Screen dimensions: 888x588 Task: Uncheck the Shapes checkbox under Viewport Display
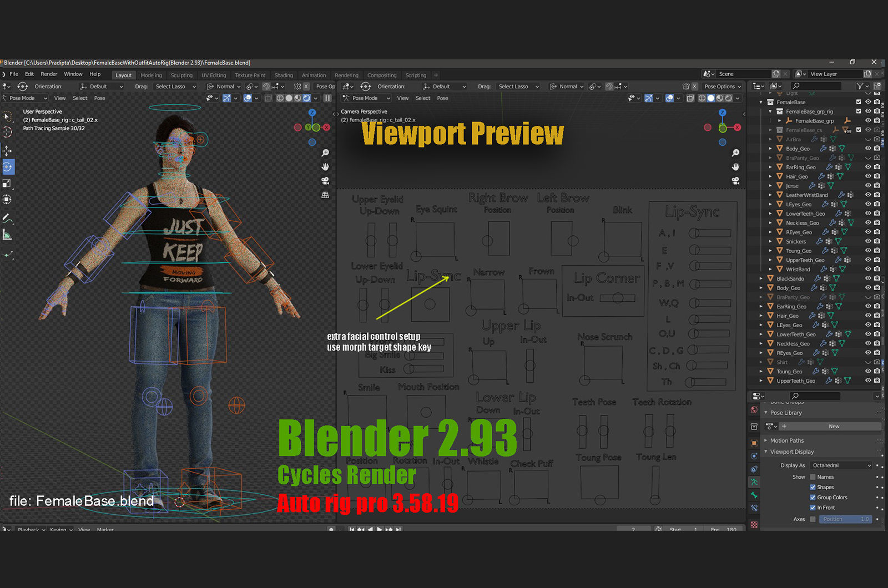point(813,487)
